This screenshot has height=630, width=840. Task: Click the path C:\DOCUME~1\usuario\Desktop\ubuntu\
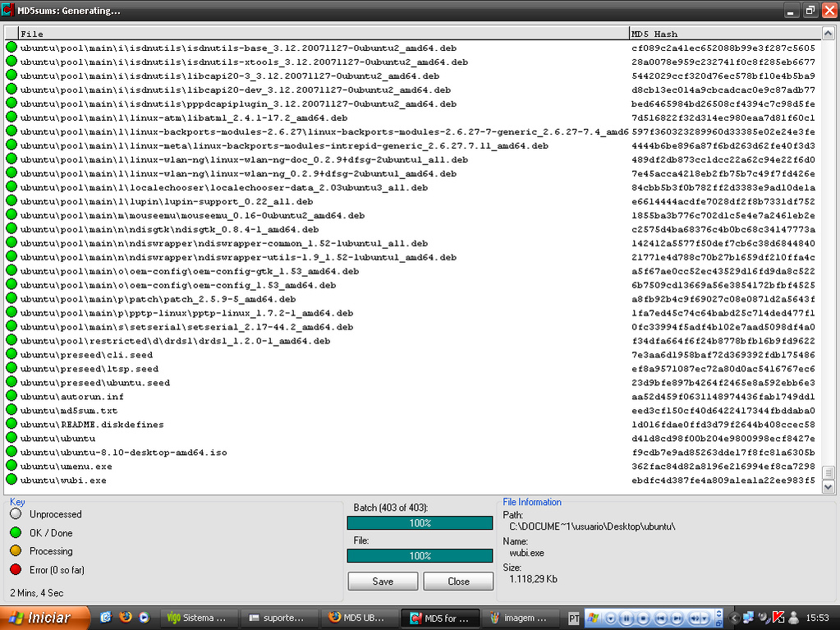pos(592,527)
